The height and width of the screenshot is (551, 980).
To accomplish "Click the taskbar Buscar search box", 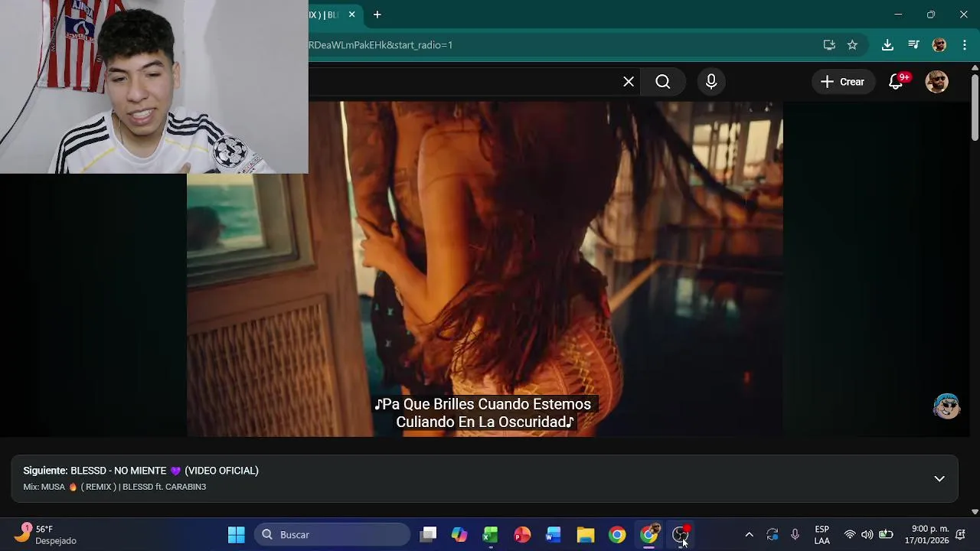I will click(332, 535).
